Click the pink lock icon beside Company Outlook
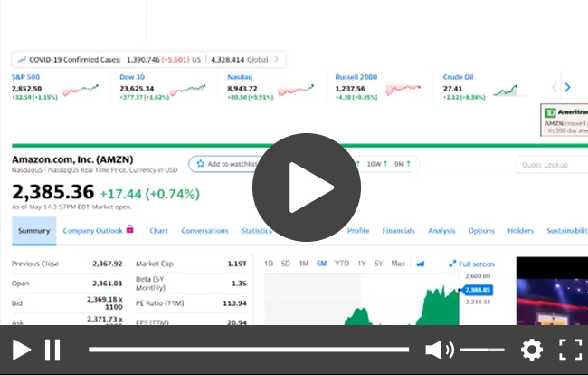This screenshot has width=588, height=375. 129,228
